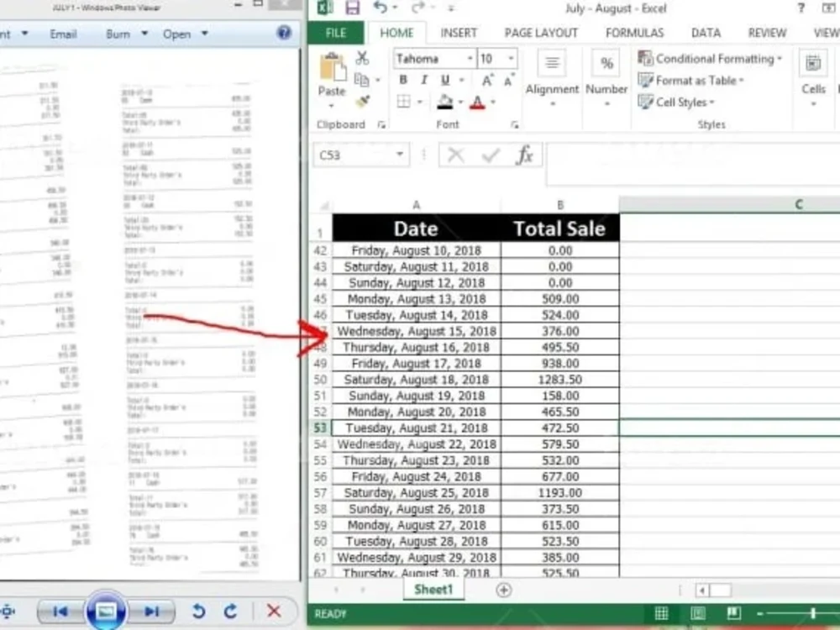Open Conditional Formatting menu
Image resolution: width=840 pixels, height=630 pixels.
click(x=711, y=59)
